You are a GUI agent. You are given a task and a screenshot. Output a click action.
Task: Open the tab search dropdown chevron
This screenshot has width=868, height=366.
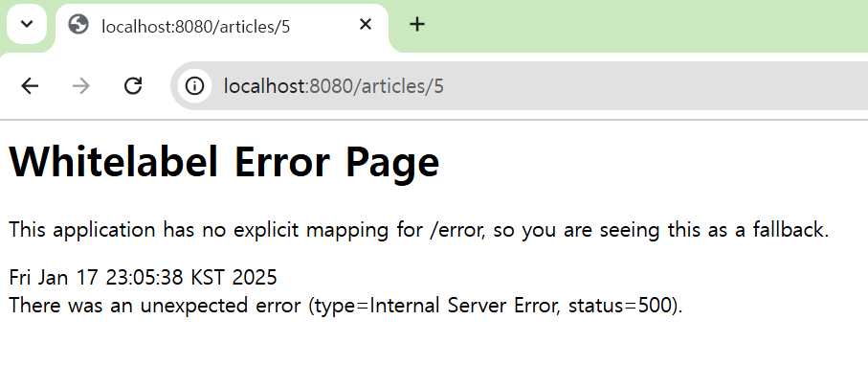(27, 24)
